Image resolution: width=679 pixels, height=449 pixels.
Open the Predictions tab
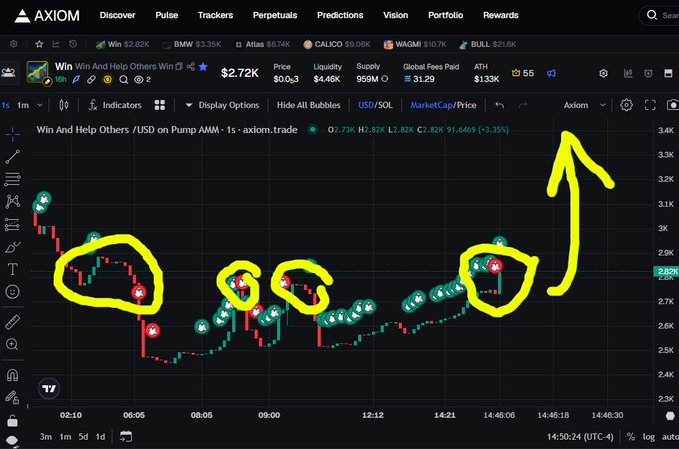340,15
